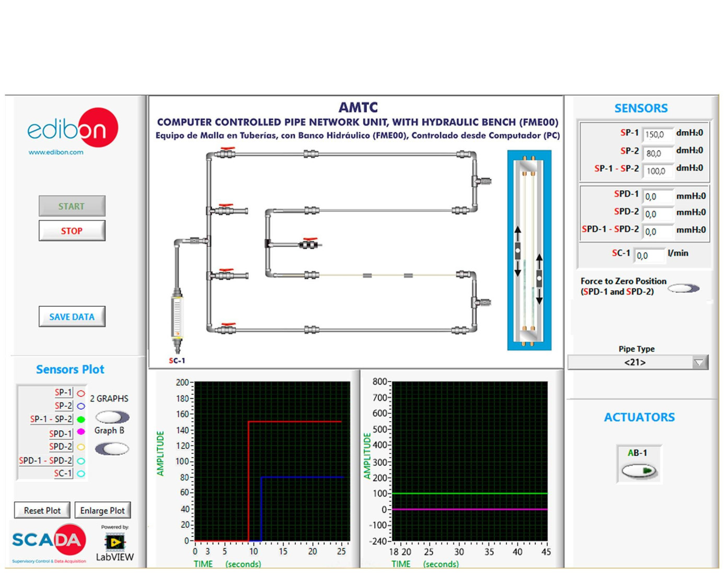Click the SPD-2 value field
Screen dimensions: 728x588
(657, 214)
